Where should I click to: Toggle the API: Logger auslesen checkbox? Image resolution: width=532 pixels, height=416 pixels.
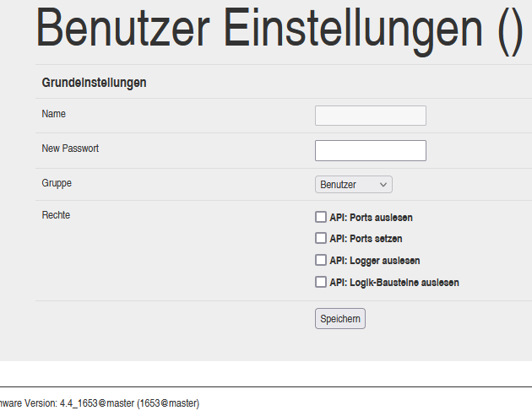click(x=321, y=260)
